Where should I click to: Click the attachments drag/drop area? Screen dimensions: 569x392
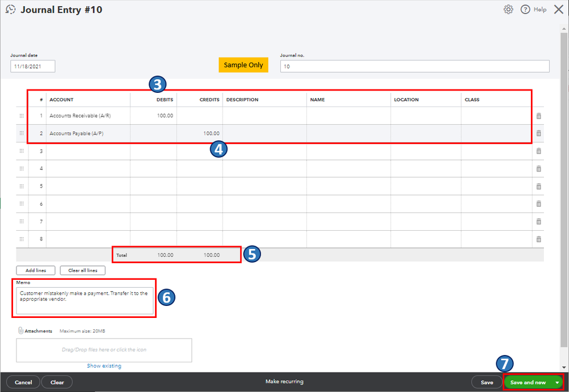click(104, 350)
